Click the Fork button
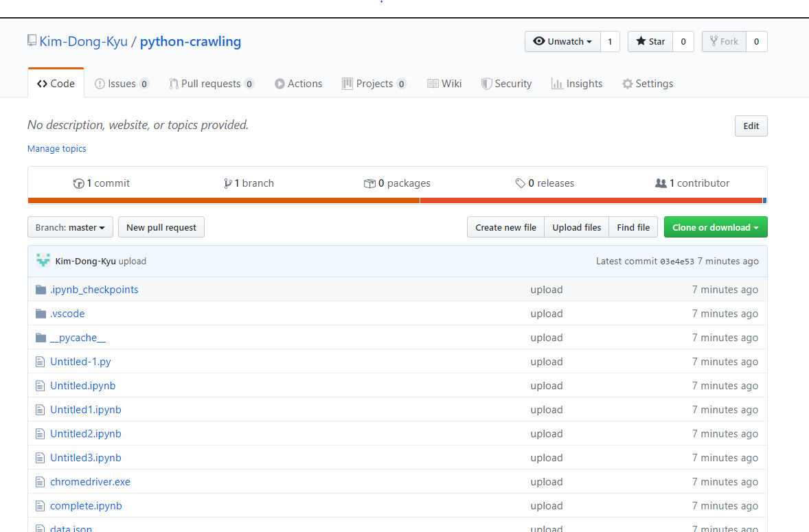Screen dimensions: 809x532 (724, 42)
